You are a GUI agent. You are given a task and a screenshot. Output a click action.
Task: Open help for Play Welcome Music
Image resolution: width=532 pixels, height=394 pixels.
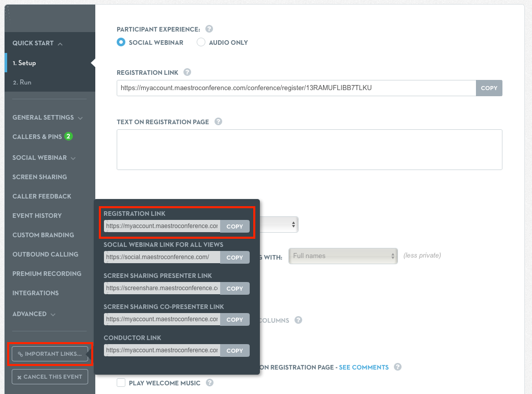[x=209, y=382]
